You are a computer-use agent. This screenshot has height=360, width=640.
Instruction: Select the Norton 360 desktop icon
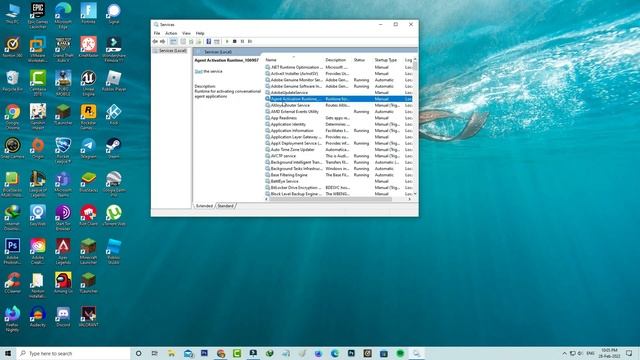pyautogui.click(x=12, y=47)
